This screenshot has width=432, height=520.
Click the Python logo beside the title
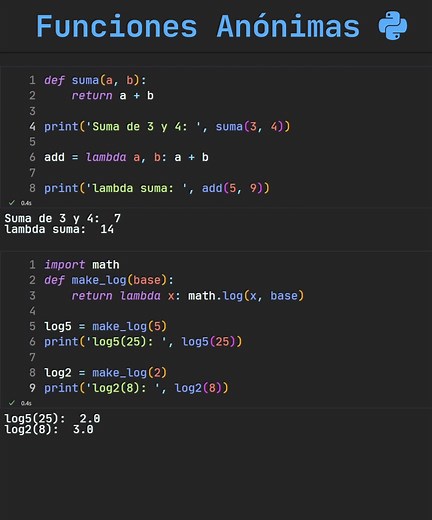pyautogui.click(x=393, y=26)
